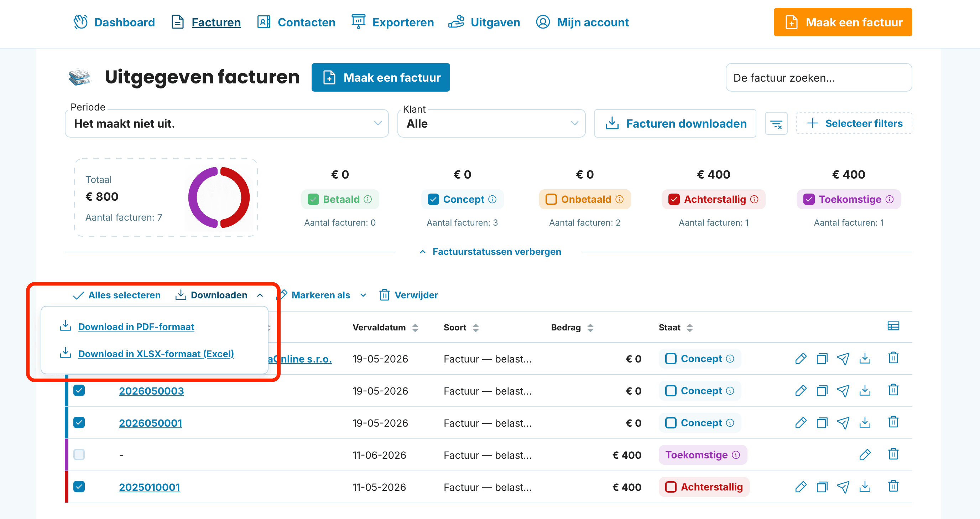Toggle the Achterstallig status filter checkbox
The image size is (980, 519).
[x=674, y=199]
